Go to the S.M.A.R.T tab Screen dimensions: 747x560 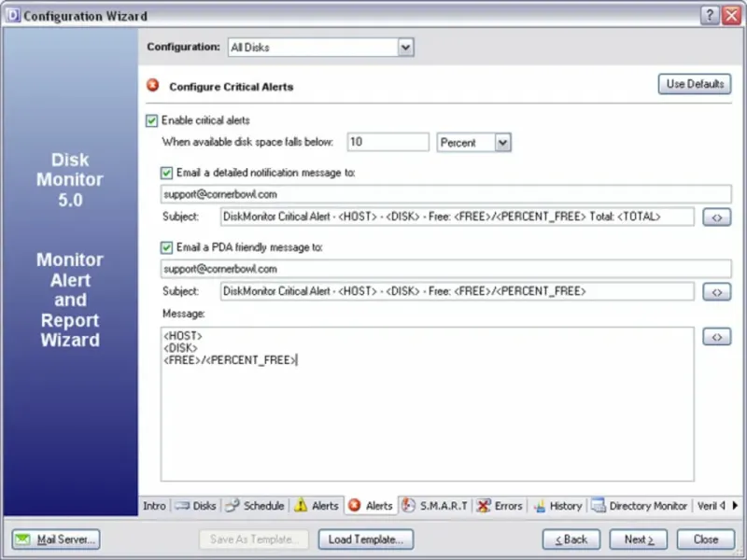pos(435,506)
